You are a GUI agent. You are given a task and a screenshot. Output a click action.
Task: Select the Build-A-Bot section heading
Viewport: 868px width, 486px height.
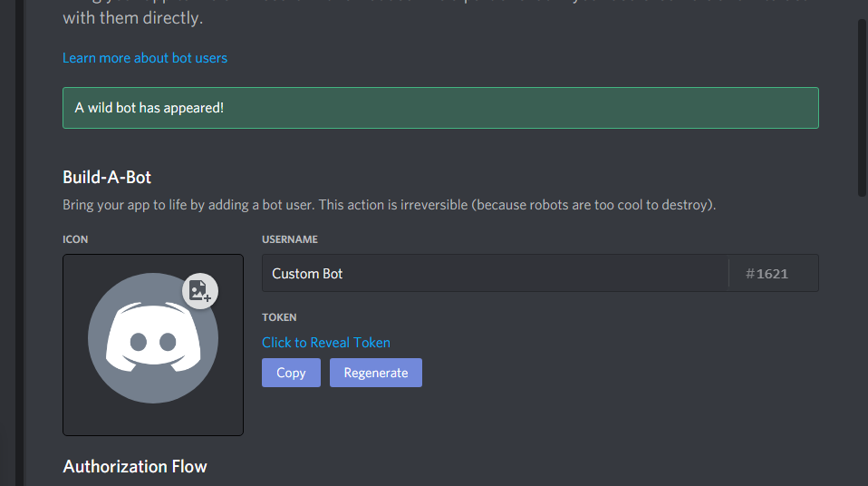[x=107, y=178]
